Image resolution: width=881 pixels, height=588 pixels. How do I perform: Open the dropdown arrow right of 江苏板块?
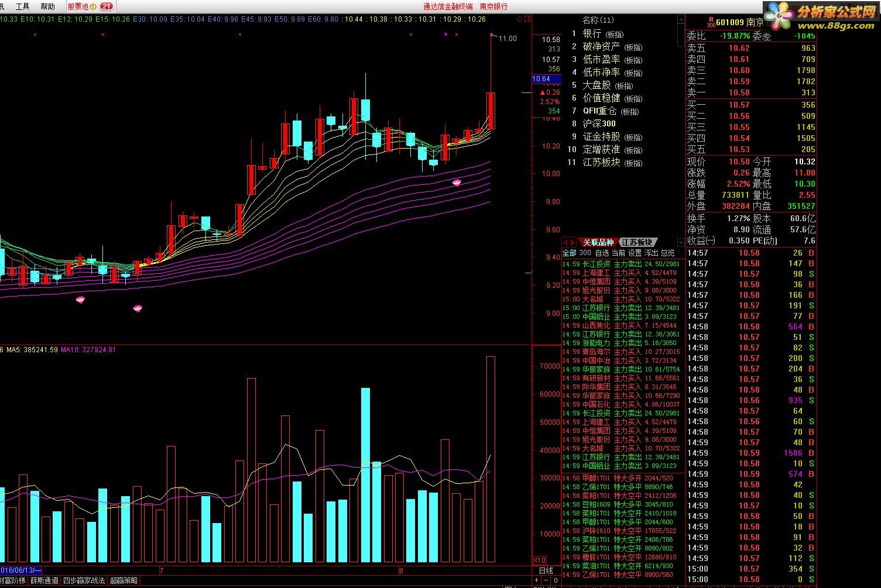pyautogui.click(x=681, y=242)
